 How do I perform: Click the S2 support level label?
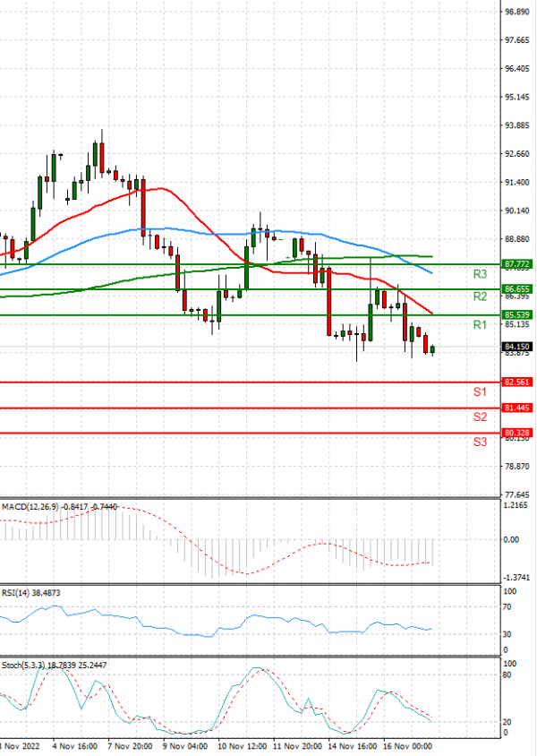pos(480,417)
